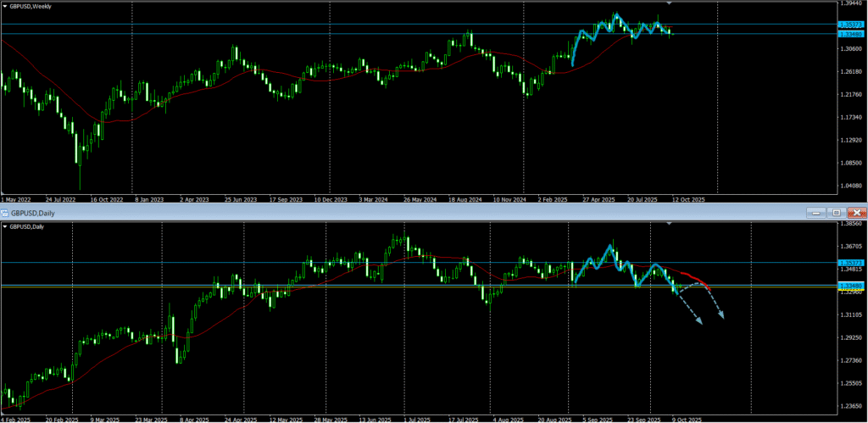This screenshot has width=868, height=423.
Task: Click the 12 Oct 2025 date on Weekly axis
Action: (x=687, y=200)
